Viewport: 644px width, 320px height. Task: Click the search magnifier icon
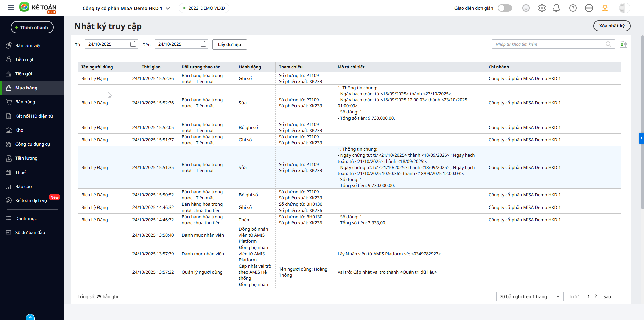tap(608, 44)
